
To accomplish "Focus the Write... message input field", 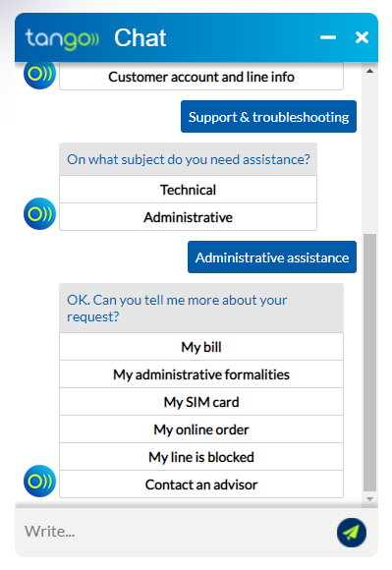I will click(x=174, y=532).
